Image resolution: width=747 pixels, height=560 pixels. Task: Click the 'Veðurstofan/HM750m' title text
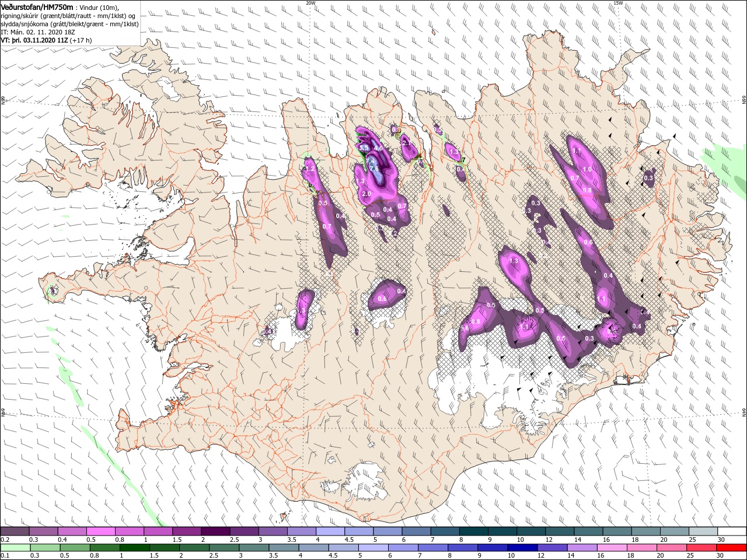coord(37,7)
